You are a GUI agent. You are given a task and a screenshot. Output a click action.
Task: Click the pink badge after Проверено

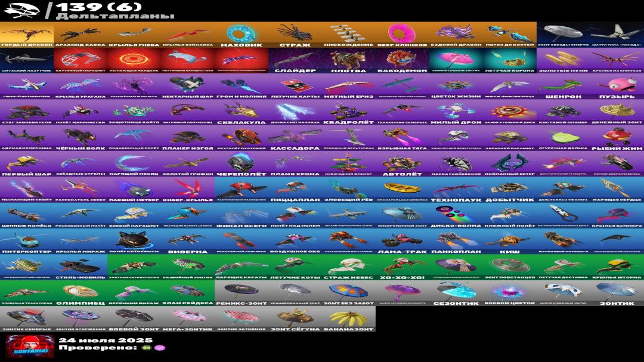pos(160,348)
